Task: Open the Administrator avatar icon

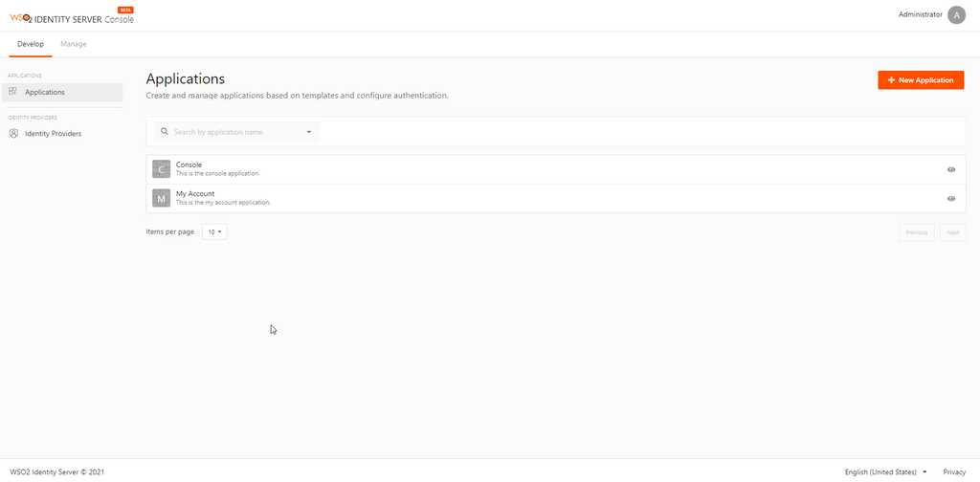Action: point(956,15)
